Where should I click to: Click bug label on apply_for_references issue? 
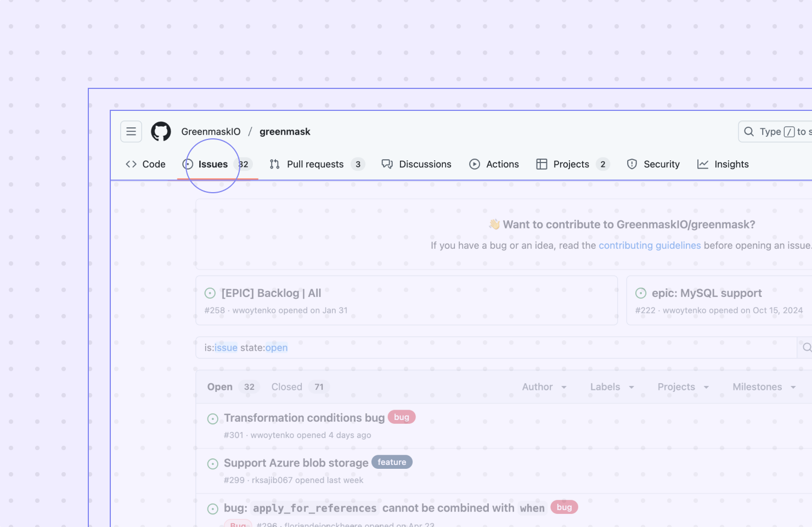click(x=564, y=507)
